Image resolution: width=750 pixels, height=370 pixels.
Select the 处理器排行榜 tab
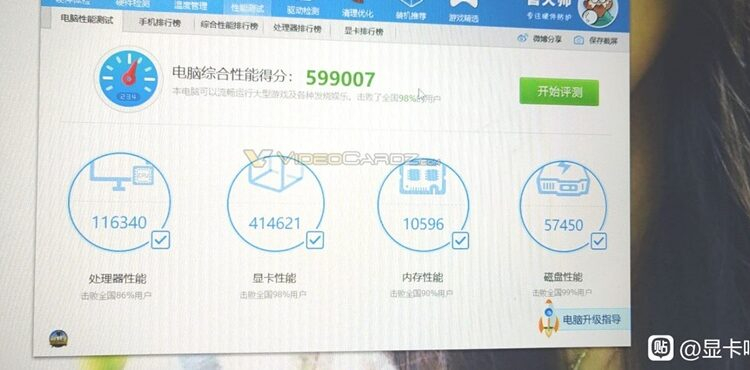tap(297, 28)
